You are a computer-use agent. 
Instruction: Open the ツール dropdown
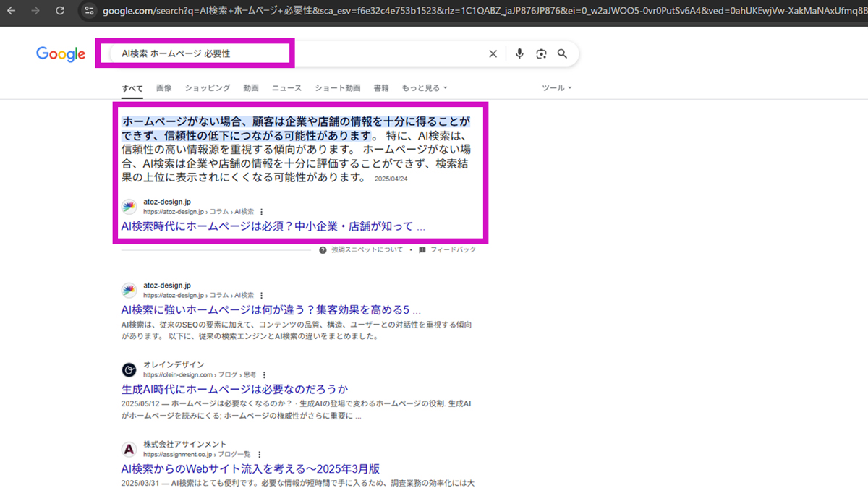point(557,88)
